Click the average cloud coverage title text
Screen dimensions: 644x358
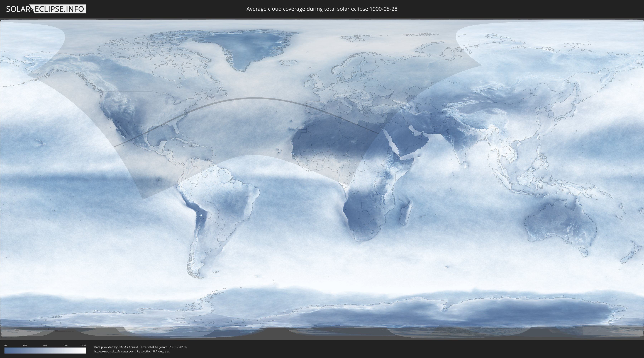322,9
